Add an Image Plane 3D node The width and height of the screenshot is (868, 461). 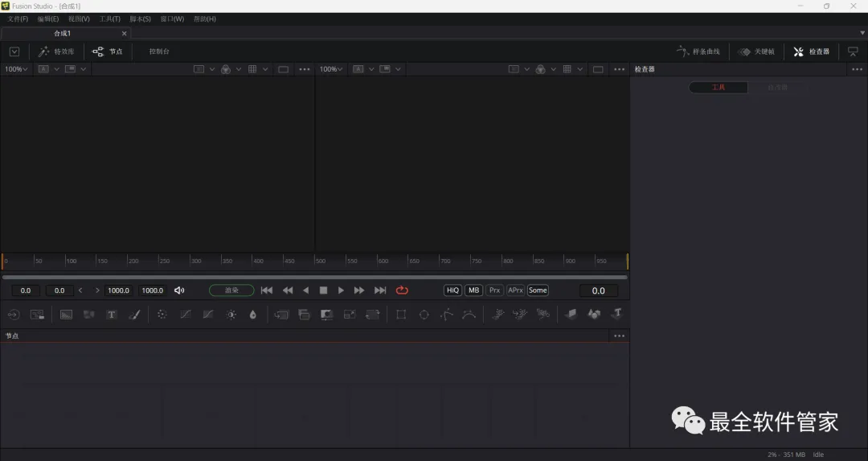[x=571, y=315]
